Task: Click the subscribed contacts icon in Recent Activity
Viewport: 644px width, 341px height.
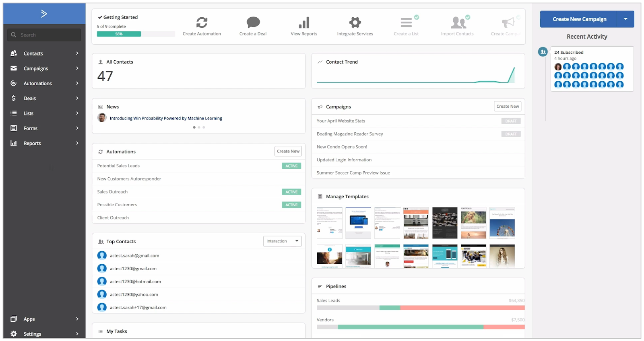Action: click(543, 52)
